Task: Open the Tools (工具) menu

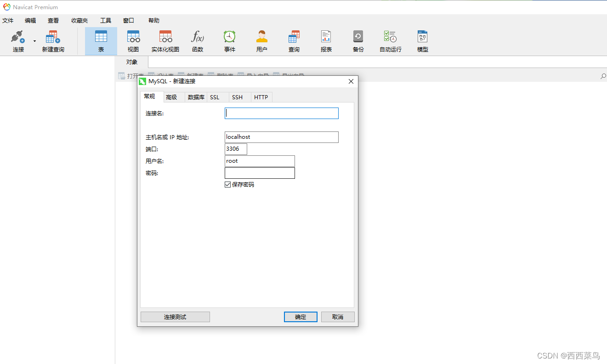Action: click(106, 21)
